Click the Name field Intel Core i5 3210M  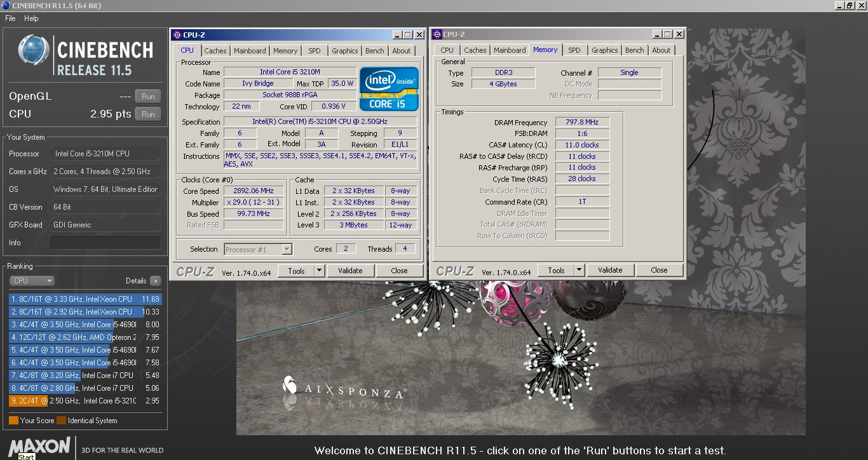point(290,72)
